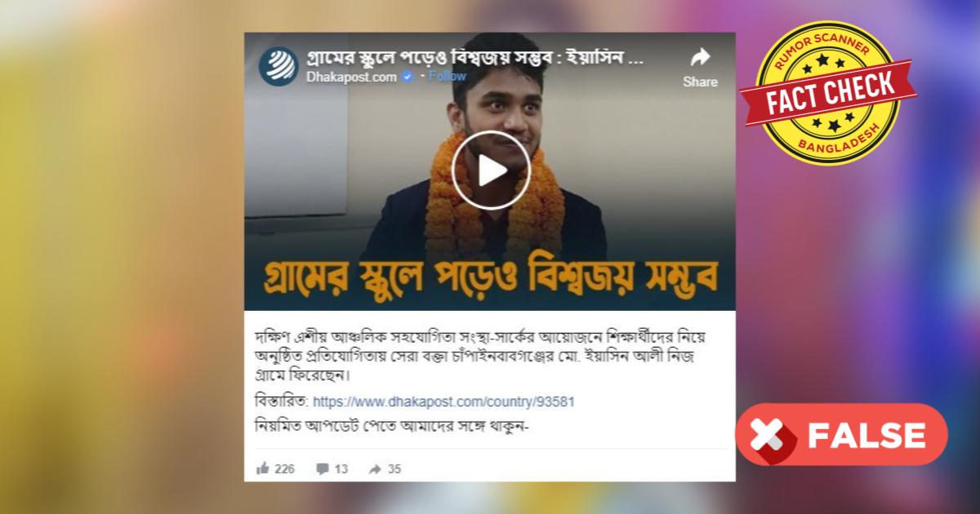Follow the Dhakapost.com page
The width and height of the screenshot is (980, 514).
tap(448, 77)
